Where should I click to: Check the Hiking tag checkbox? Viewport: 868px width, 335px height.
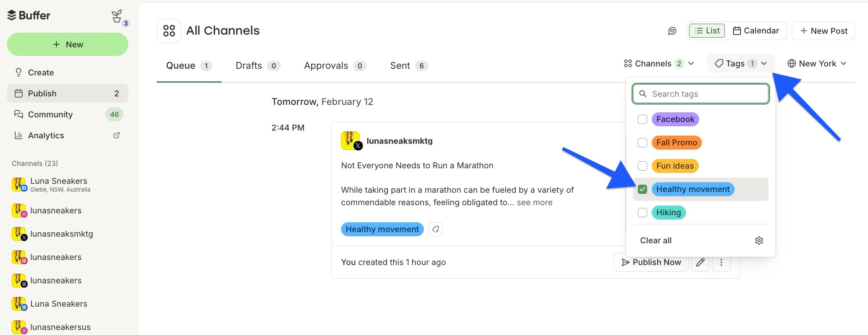pyautogui.click(x=642, y=213)
